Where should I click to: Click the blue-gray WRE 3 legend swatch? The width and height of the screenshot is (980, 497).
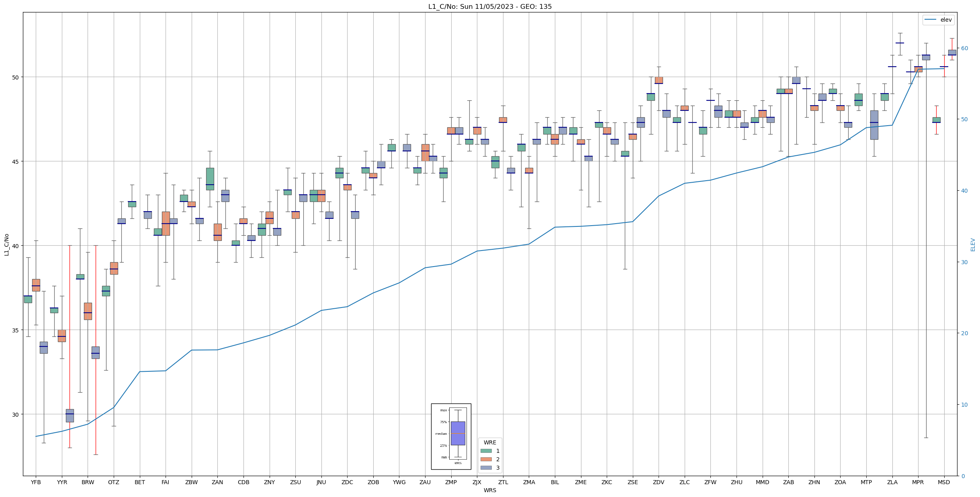tap(486, 468)
